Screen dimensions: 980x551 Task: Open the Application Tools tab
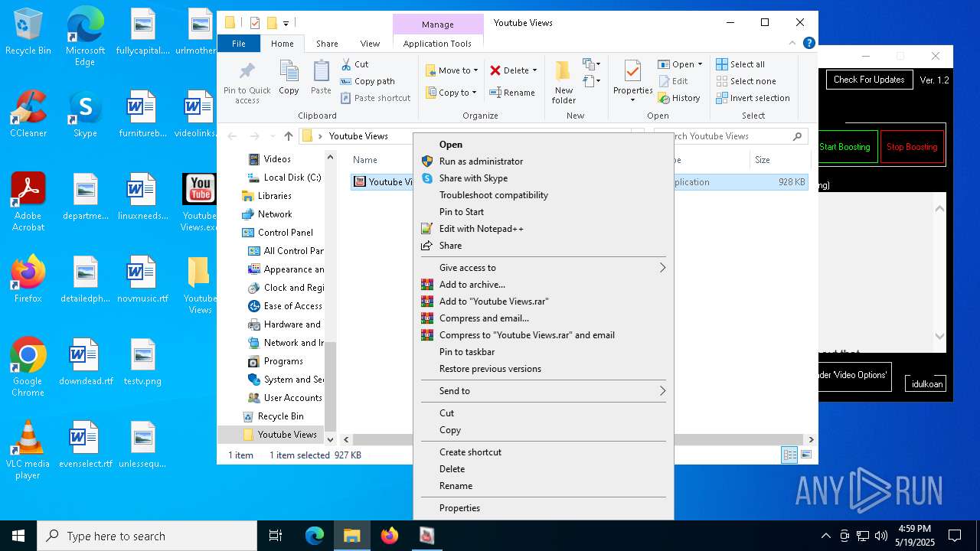pyautogui.click(x=437, y=44)
